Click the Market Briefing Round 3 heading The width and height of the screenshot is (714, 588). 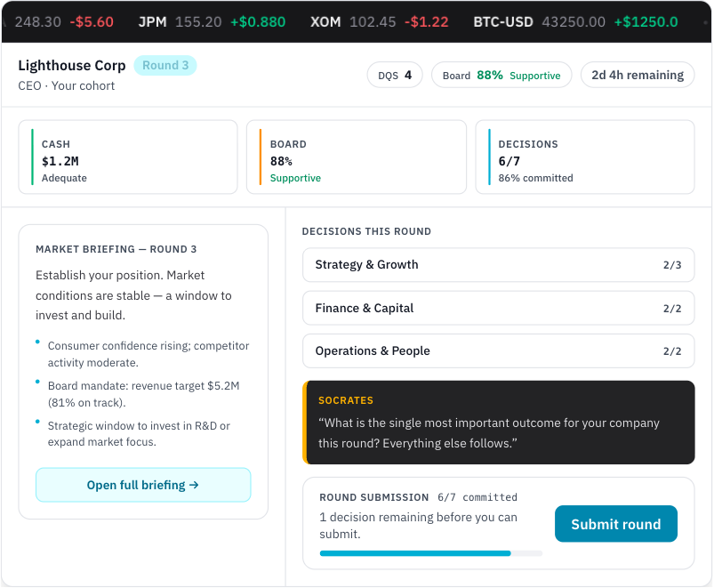[116, 249]
